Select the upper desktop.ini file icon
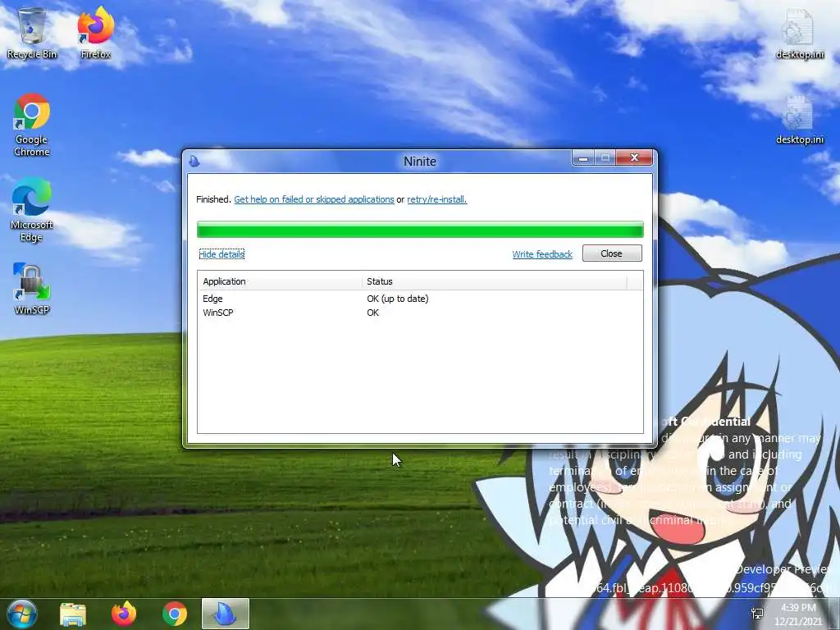The width and height of the screenshot is (840, 630). pyautogui.click(x=799, y=33)
